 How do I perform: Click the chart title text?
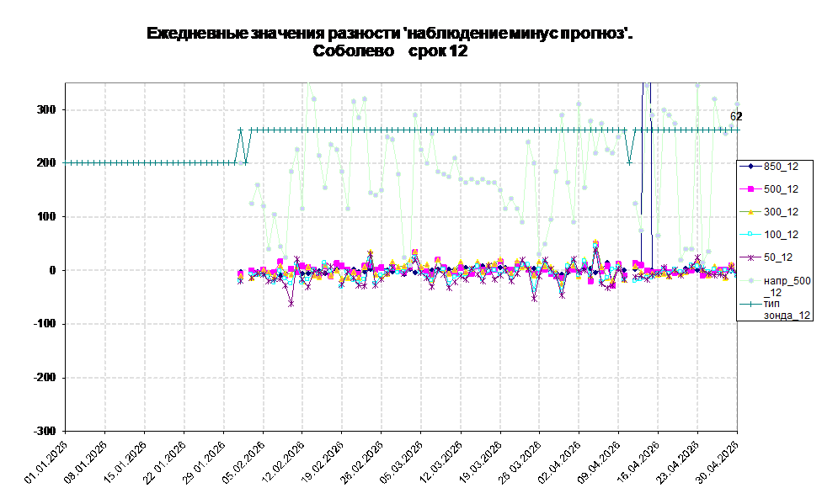click(x=389, y=34)
